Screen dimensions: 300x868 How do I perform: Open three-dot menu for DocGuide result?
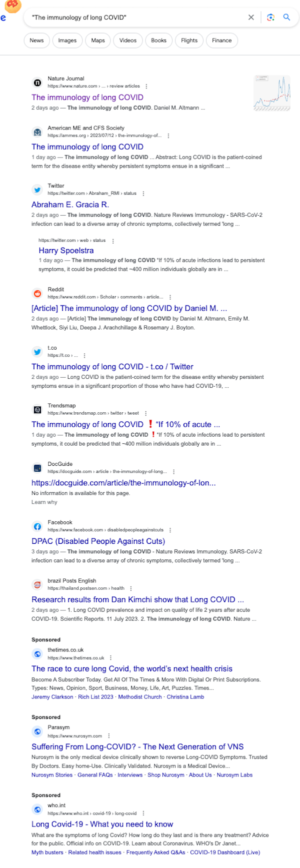pyautogui.click(x=173, y=472)
